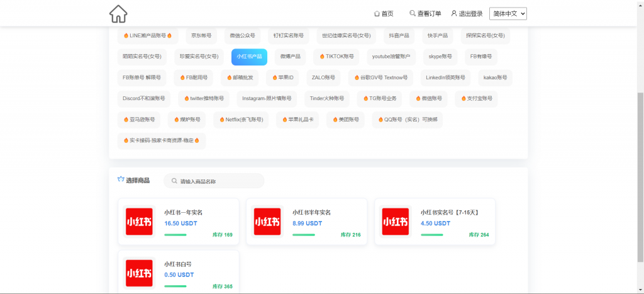Click the flame icon on the TIKTOK账号 tag

[x=321, y=56]
